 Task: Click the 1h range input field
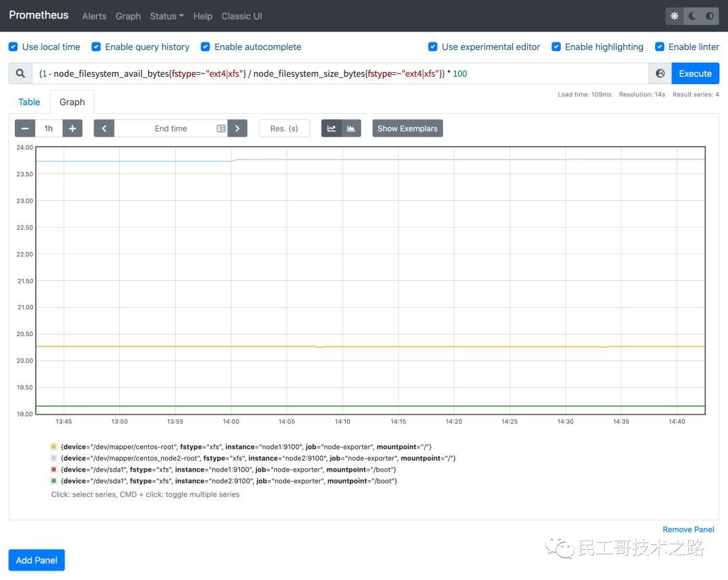coord(49,129)
